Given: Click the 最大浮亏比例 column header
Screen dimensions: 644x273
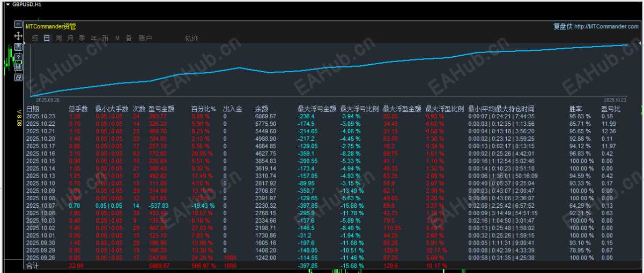Looking at the screenshot, I should click(359, 109).
